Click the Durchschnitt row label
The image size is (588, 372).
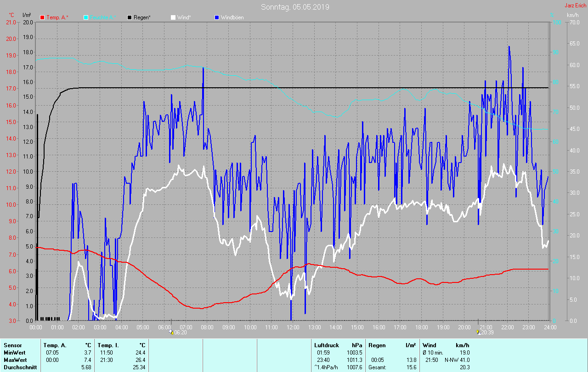(x=20, y=367)
